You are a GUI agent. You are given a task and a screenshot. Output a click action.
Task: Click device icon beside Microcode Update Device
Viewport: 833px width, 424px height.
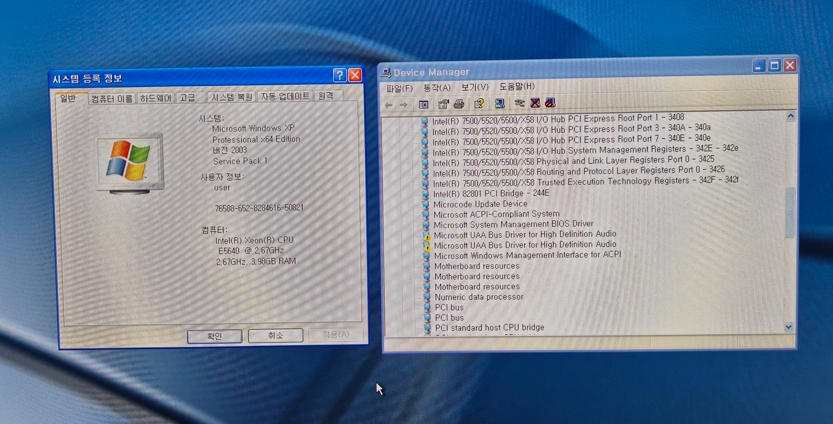[425, 204]
